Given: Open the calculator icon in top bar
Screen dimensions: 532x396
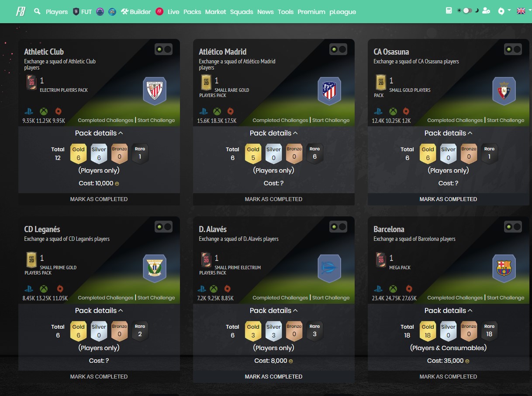Looking at the screenshot, I should pyautogui.click(x=449, y=11).
